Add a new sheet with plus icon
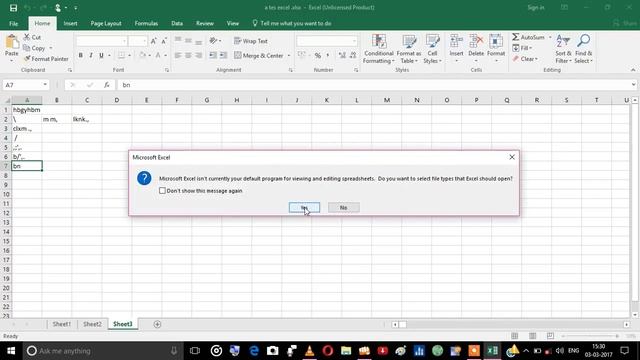 [157, 324]
